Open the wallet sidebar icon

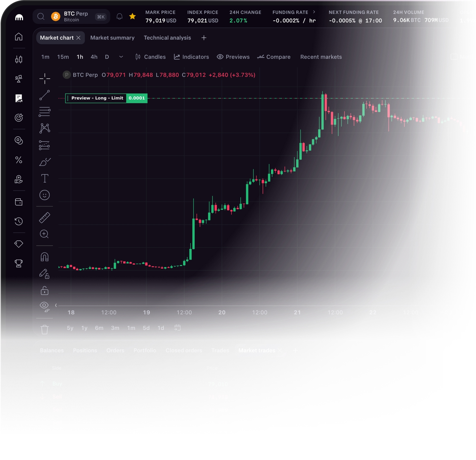pos(19,202)
